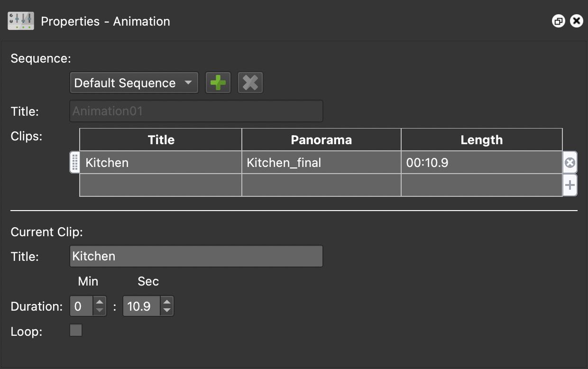
Task: Open the Default Sequence dropdown
Action: pyautogui.click(x=134, y=82)
